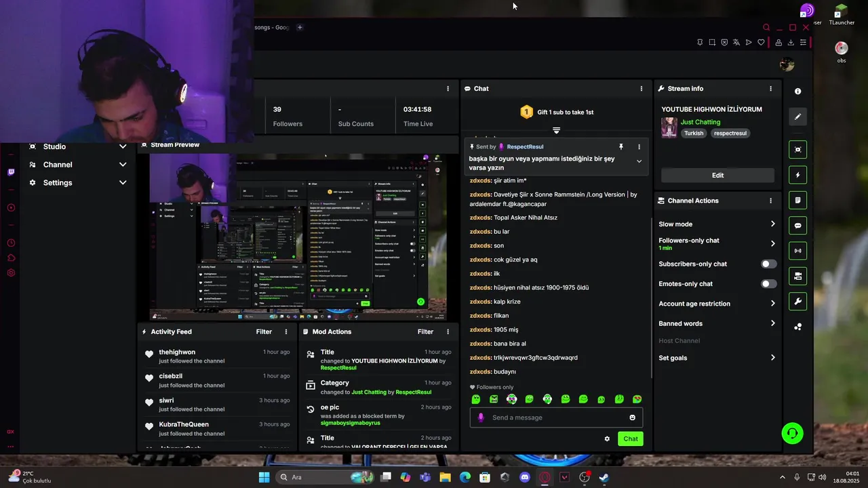868x488 pixels.
Task: Launch obs desktop shortcut
Action: pos(841,52)
